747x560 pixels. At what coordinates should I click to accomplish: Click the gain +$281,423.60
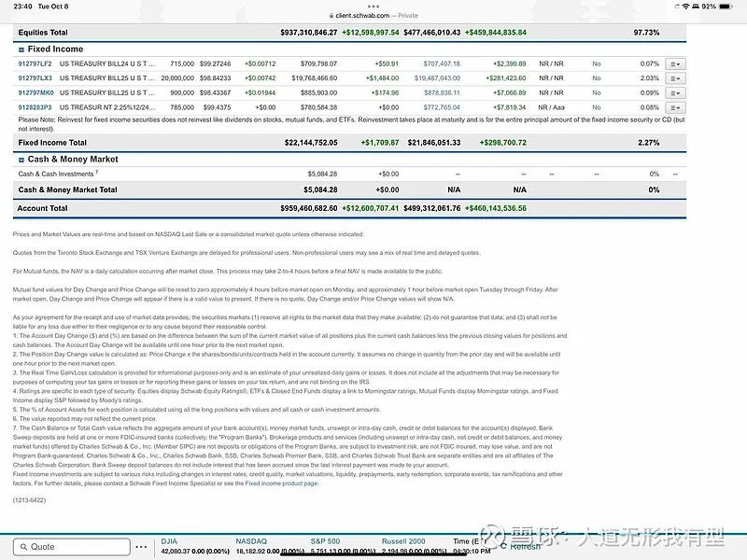click(x=506, y=78)
